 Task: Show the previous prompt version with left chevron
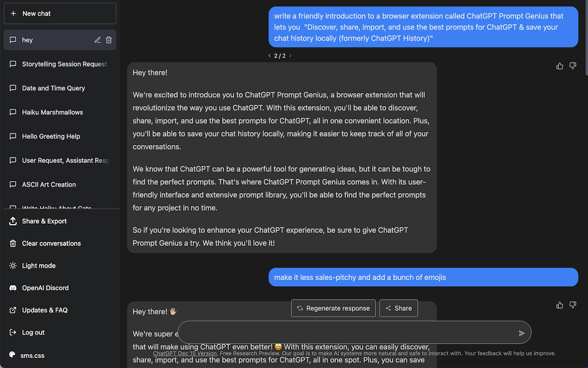point(269,55)
